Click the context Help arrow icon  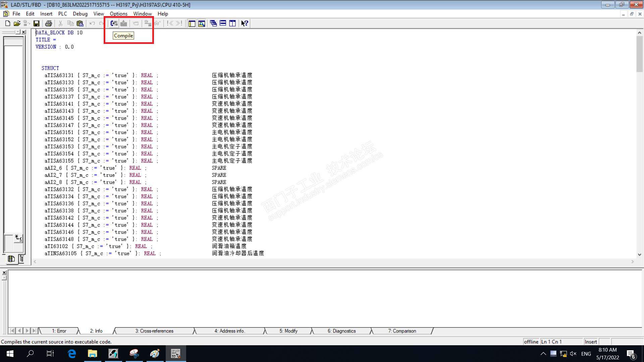click(x=245, y=23)
